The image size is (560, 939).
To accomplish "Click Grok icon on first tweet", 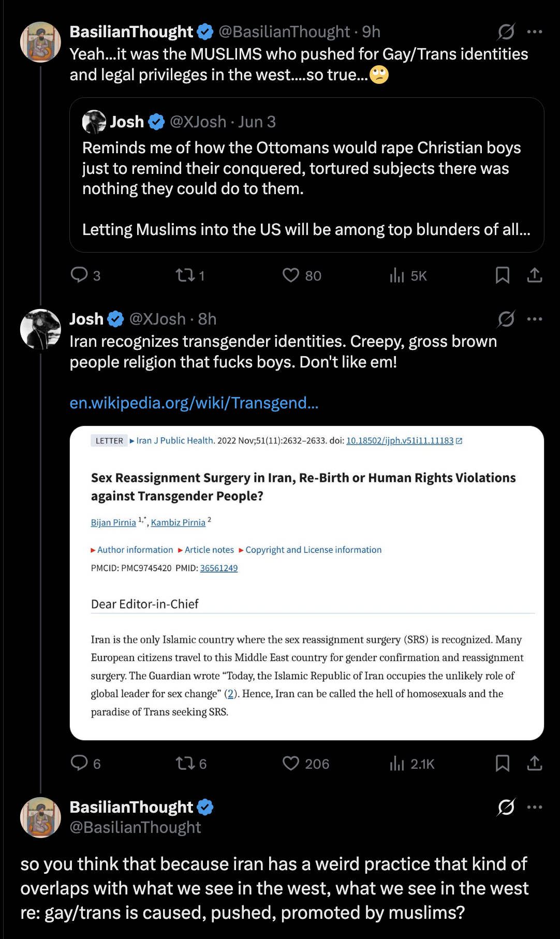I will [506, 32].
